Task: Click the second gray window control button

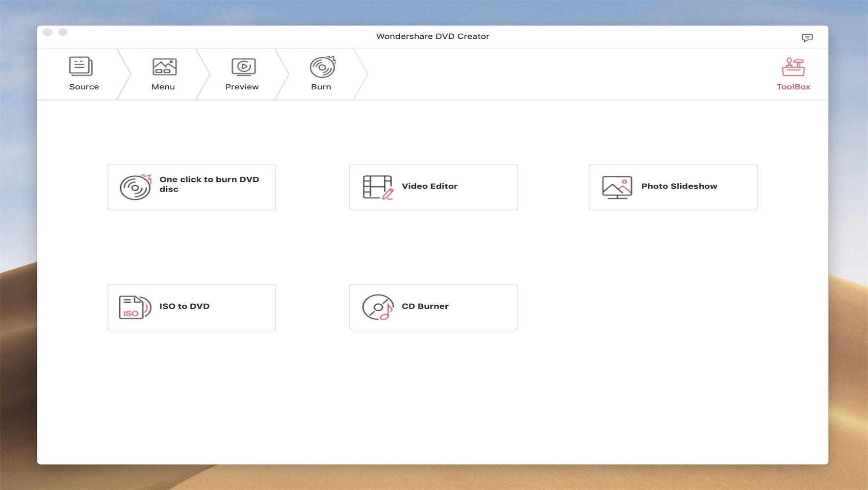Action: point(63,32)
